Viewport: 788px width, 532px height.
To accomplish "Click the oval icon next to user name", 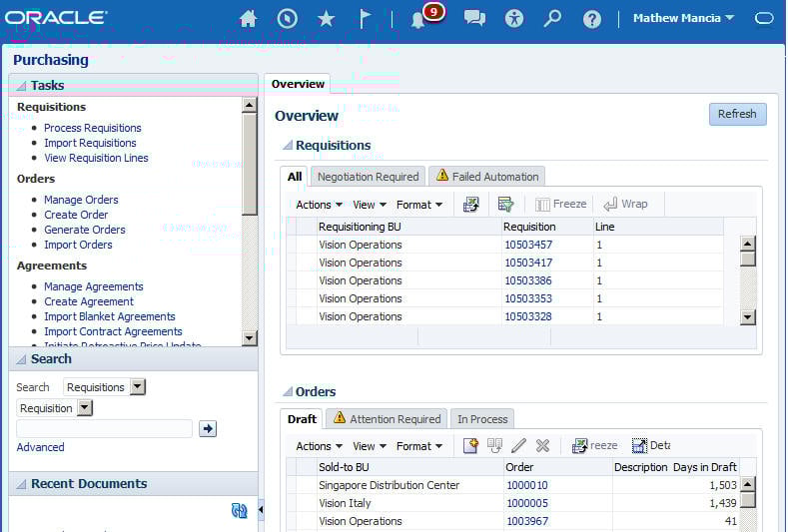I will pos(764,19).
